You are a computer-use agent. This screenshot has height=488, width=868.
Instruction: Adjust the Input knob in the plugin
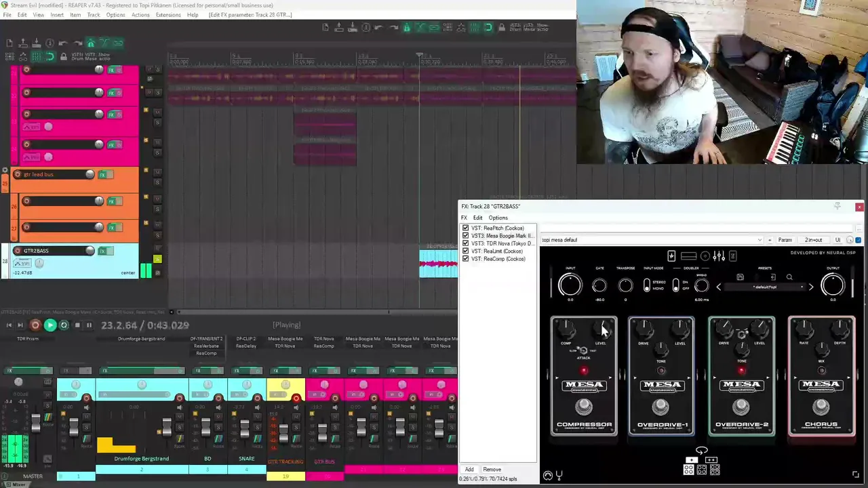pyautogui.click(x=570, y=285)
